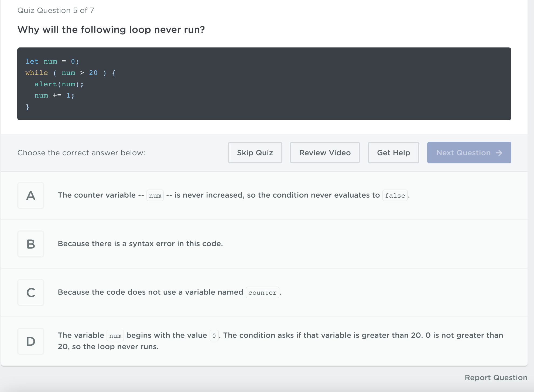Click inside the dark code block
Image resolution: width=534 pixels, height=392 pixels.
pyautogui.click(x=264, y=84)
